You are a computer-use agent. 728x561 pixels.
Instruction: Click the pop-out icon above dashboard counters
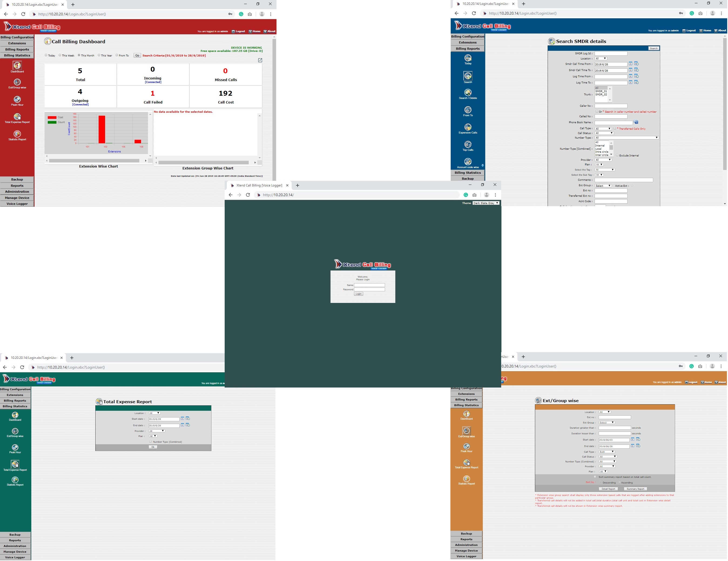coord(260,60)
